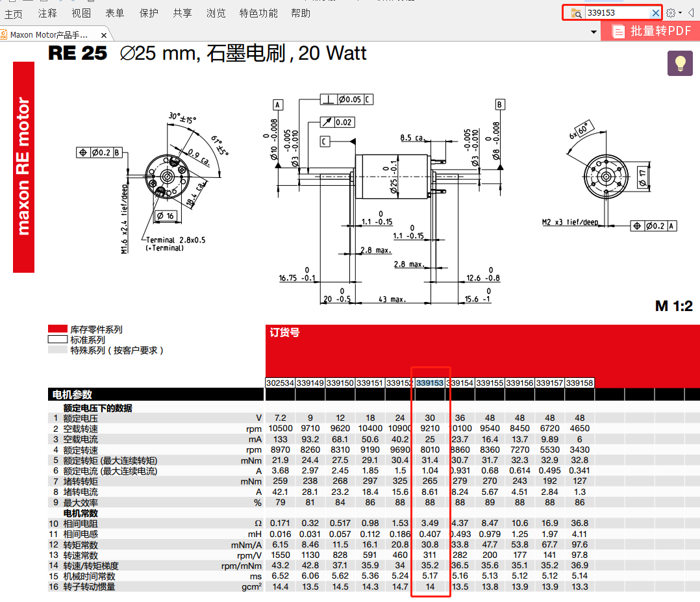The width and height of the screenshot is (700, 602).
Task: Click the Foxit PDF icon on the document tab
Action: pyautogui.click(x=5, y=34)
